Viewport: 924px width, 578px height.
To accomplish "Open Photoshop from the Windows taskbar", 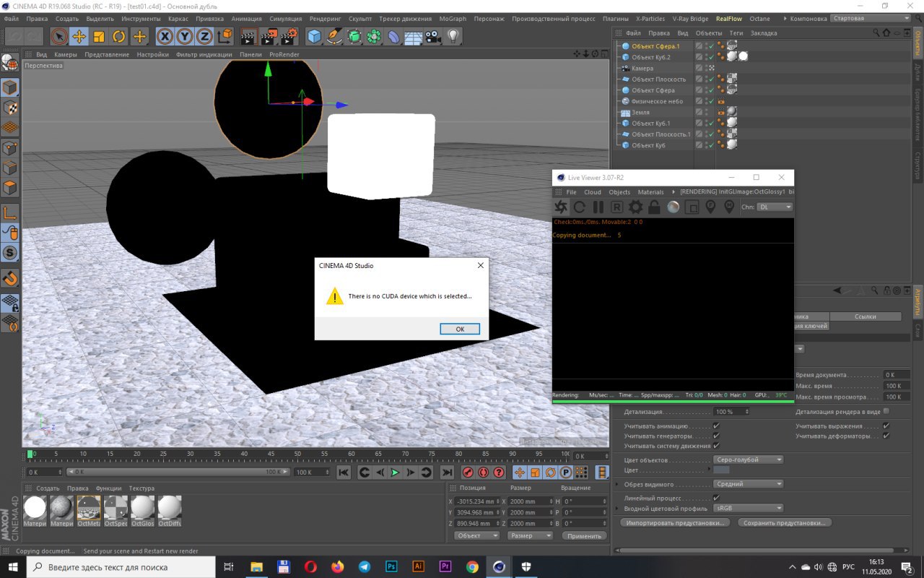I will pos(391,567).
